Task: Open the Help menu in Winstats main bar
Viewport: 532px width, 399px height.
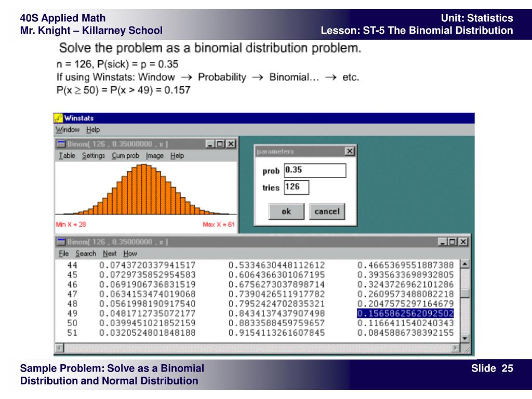Action: [x=92, y=129]
